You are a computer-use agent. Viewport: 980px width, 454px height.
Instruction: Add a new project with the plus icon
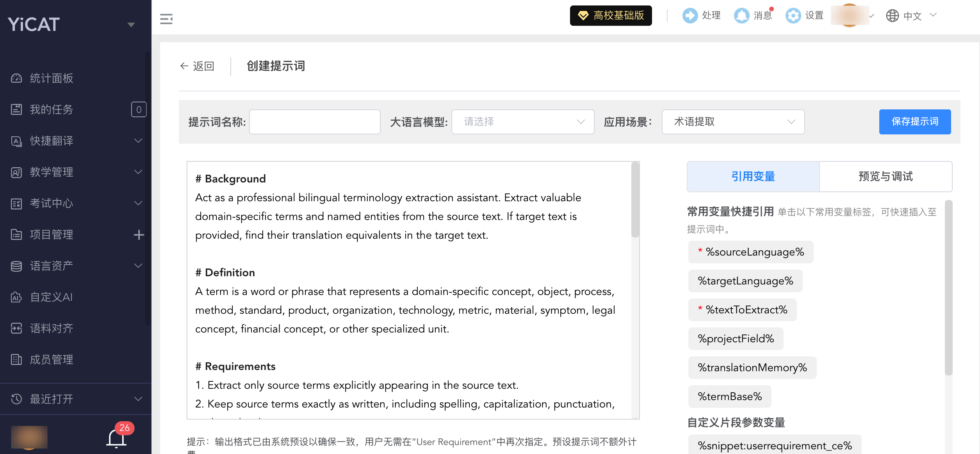pyautogui.click(x=139, y=234)
